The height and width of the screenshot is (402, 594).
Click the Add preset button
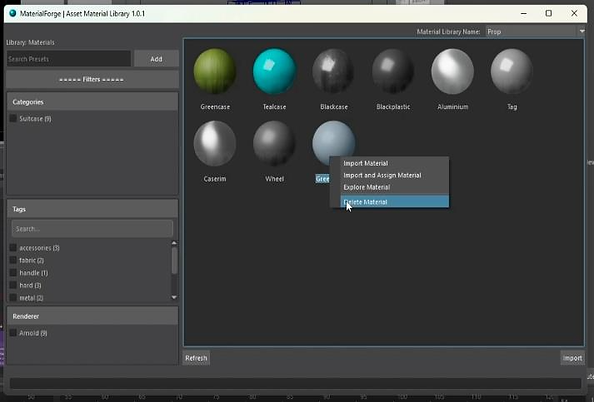[156, 59]
